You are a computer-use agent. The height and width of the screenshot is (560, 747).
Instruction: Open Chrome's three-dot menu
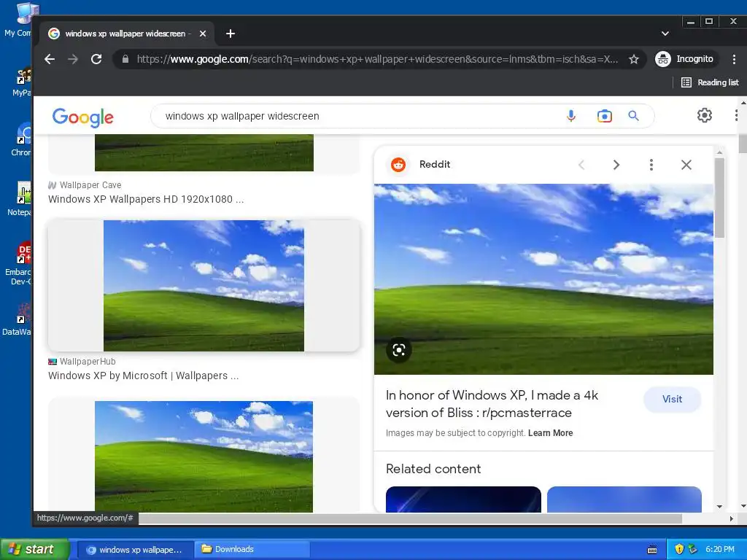point(734,59)
